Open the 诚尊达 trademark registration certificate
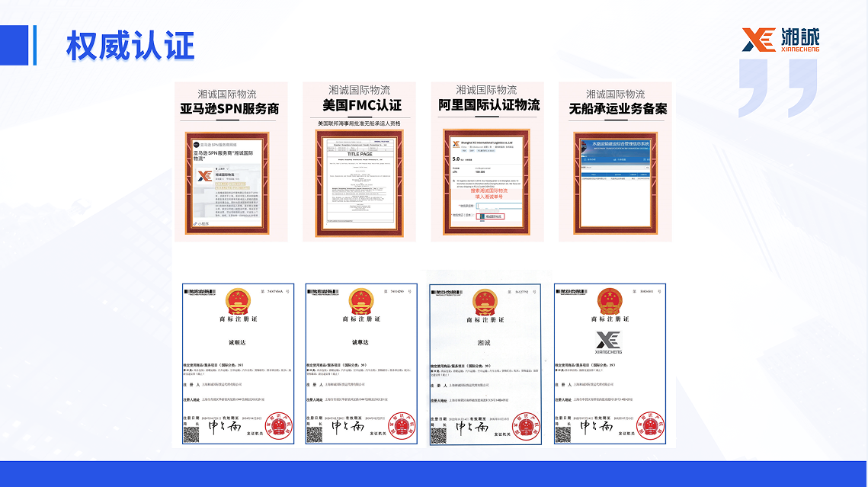The height and width of the screenshot is (487, 868). tap(361, 364)
